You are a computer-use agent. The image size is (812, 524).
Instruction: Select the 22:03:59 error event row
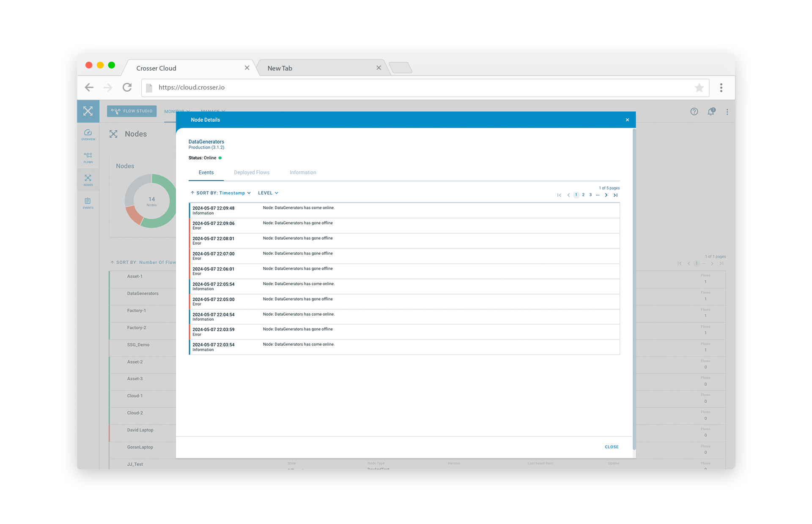coord(404,332)
